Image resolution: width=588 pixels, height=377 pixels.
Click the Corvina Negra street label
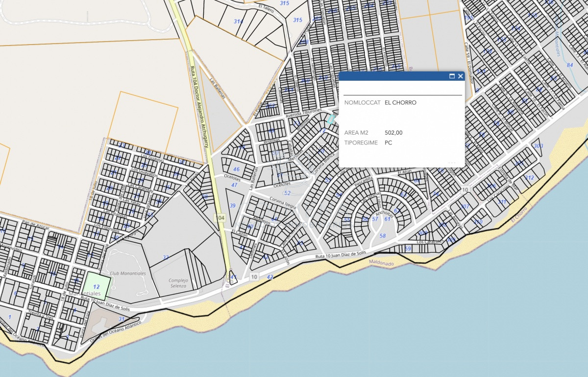[283, 202]
